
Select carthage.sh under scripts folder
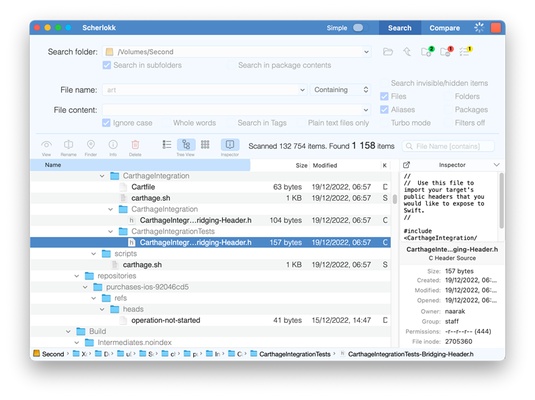click(x=211, y=265)
